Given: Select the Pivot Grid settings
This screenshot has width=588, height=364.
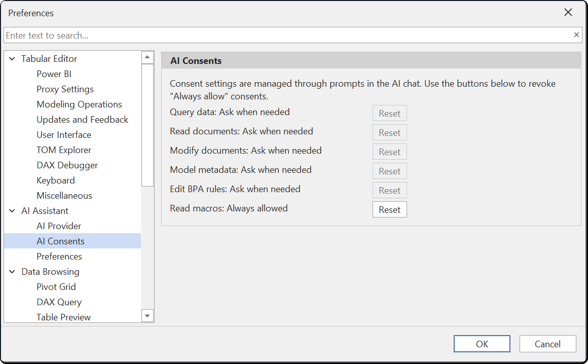Looking at the screenshot, I should [x=56, y=286].
